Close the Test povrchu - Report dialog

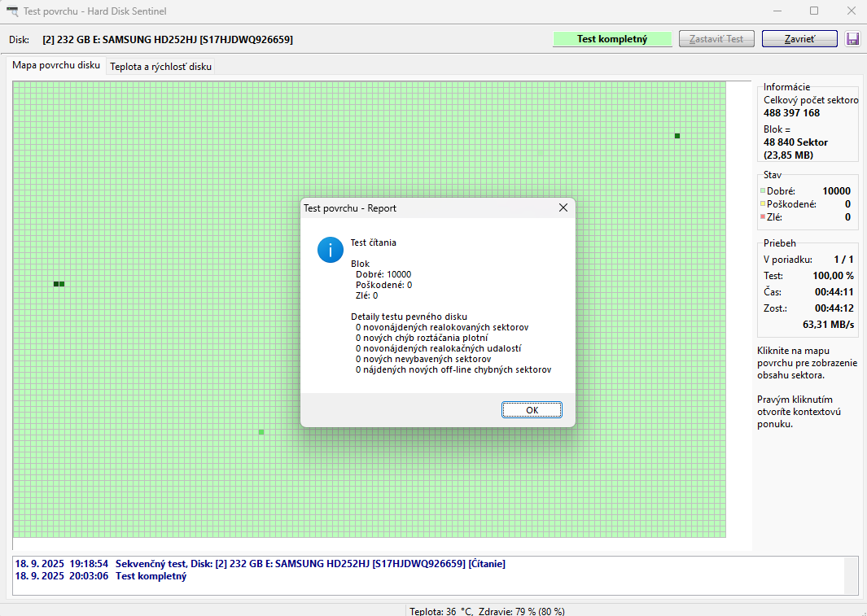pos(563,208)
